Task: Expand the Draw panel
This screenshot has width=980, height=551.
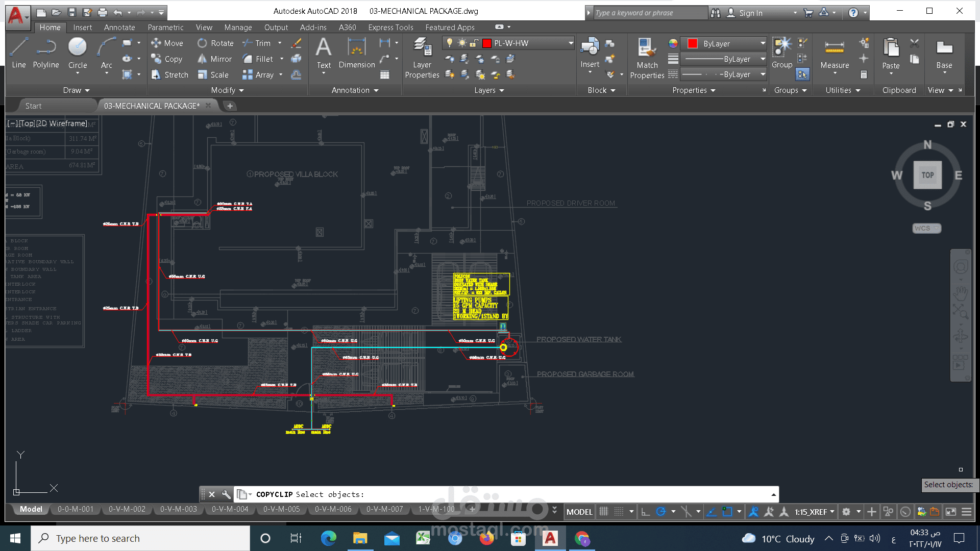Action: tap(77, 90)
